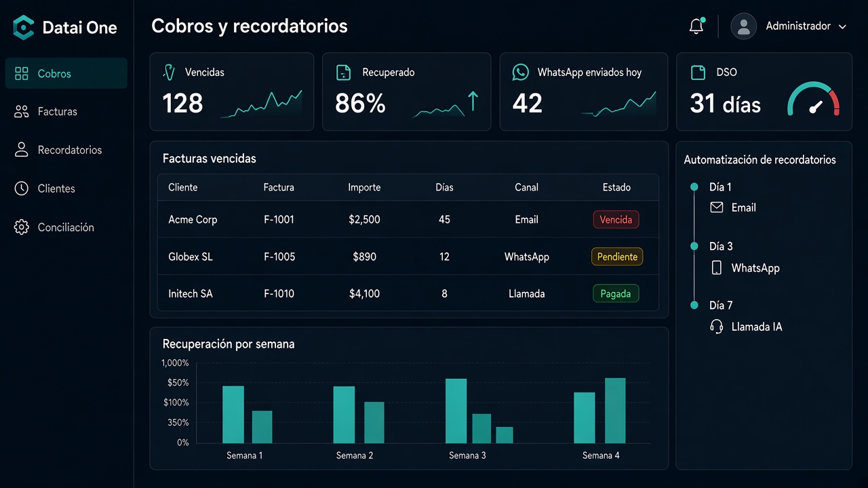Click the Pendiente status badge
The height and width of the screenshot is (488, 868).
click(x=617, y=257)
